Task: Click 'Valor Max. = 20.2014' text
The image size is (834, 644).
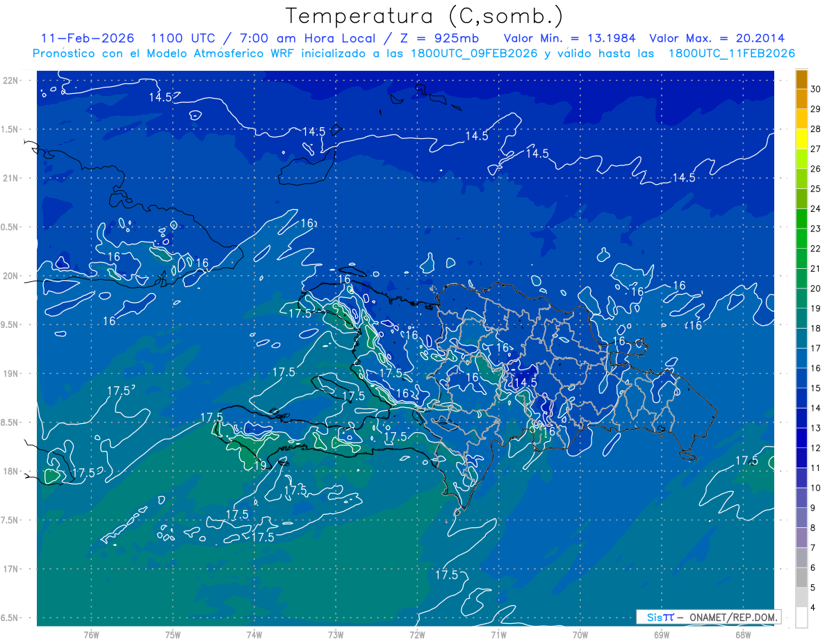Action: [x=716, y=38]
